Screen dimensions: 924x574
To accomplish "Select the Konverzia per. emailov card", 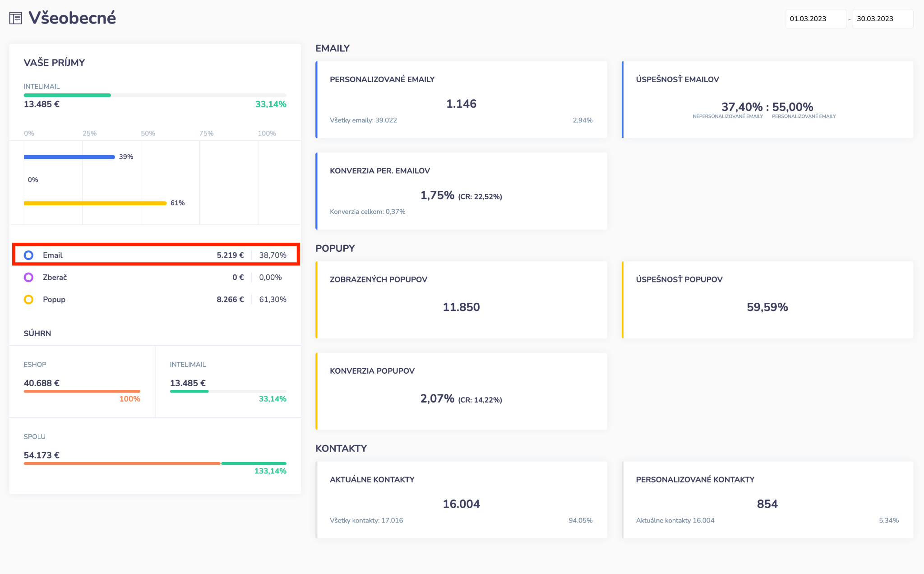I will [461, 191].
